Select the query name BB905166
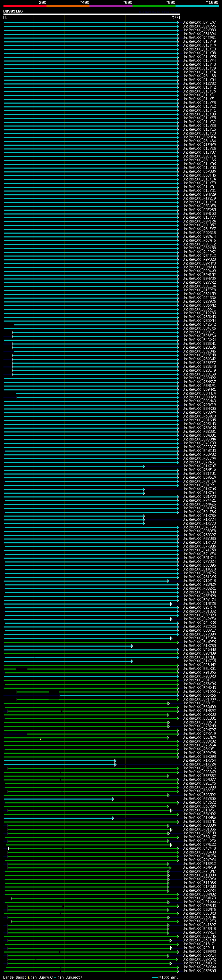 [x=13, y=11]
